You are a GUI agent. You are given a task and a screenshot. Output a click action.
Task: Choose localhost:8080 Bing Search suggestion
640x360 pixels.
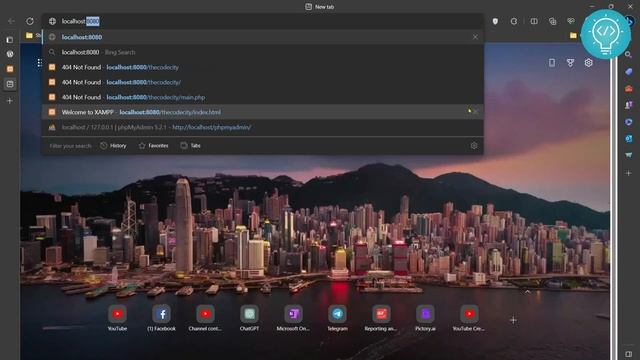(263, 52)
